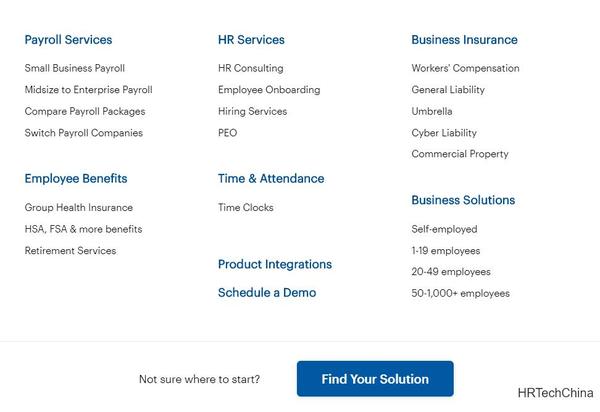
Task: Open Schedule a Demo
Action: coord(267,293)
